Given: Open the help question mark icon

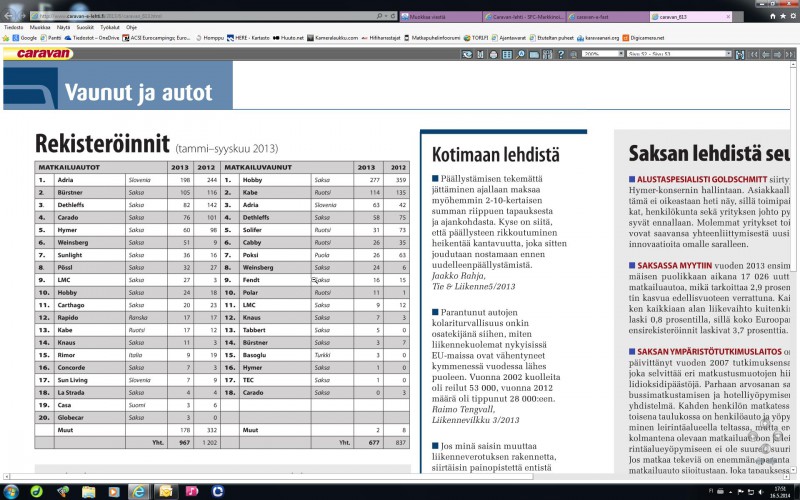Looking at the screenshot, I should click(x=561, y=54).
